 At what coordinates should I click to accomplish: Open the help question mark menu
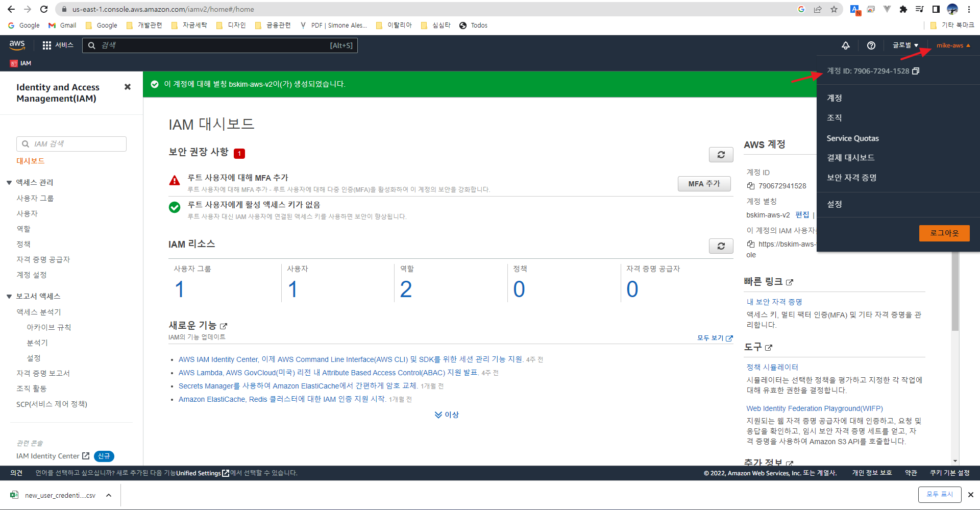[x=871, y=45]
